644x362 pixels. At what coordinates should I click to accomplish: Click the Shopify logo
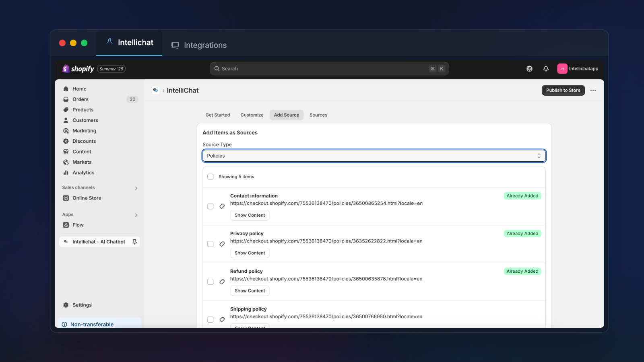(78, 69)
